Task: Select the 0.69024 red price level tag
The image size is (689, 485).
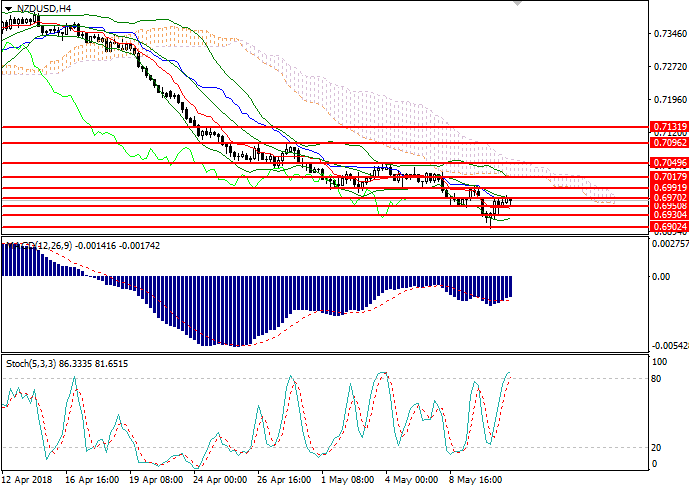Action: coord(668,227)
